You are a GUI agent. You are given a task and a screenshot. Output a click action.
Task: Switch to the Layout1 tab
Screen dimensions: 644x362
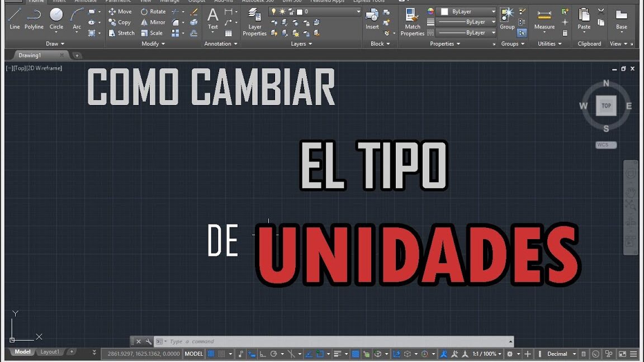point(50,352)
